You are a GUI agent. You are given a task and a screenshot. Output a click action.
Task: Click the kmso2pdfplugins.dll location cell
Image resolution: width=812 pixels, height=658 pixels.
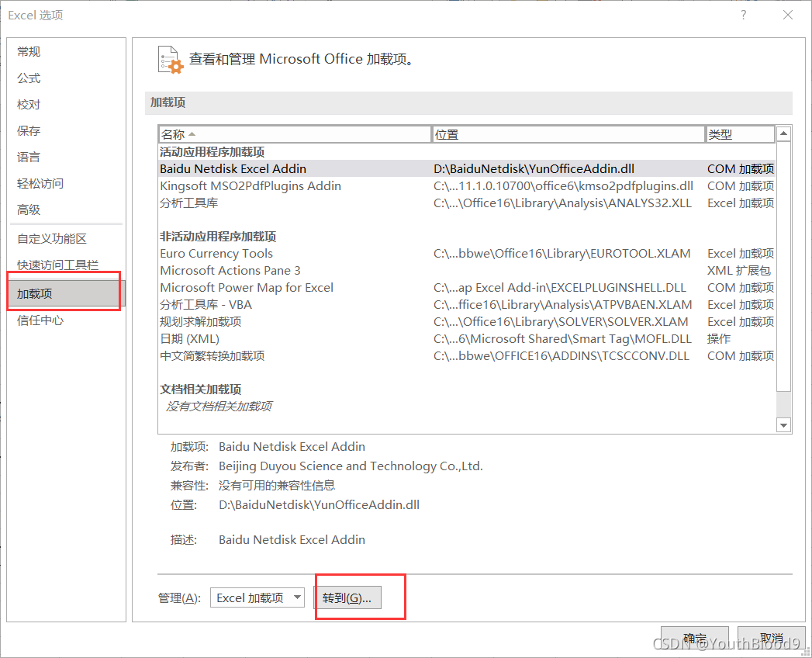coord(563,186)
